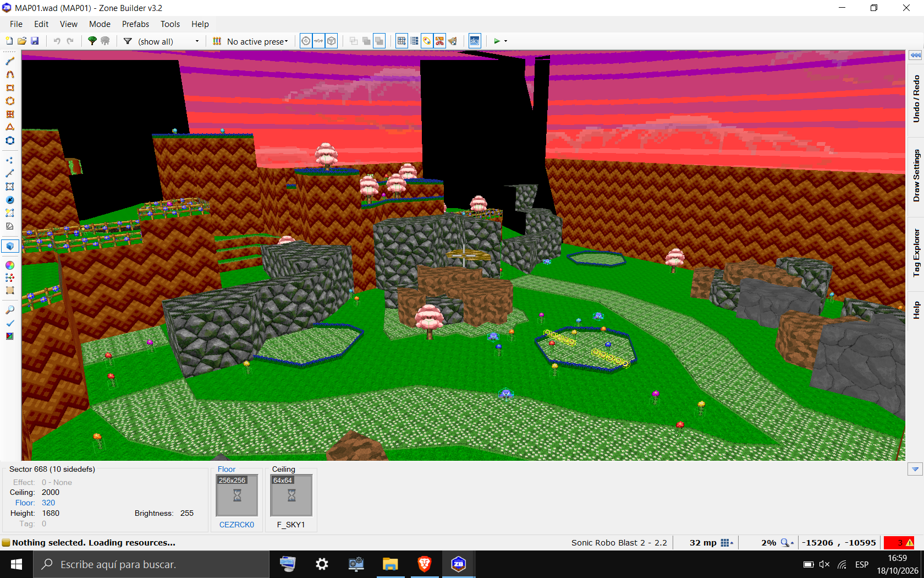Open the Tag Explorer side panel
This screenshot has width=924, height=578.
916,253
